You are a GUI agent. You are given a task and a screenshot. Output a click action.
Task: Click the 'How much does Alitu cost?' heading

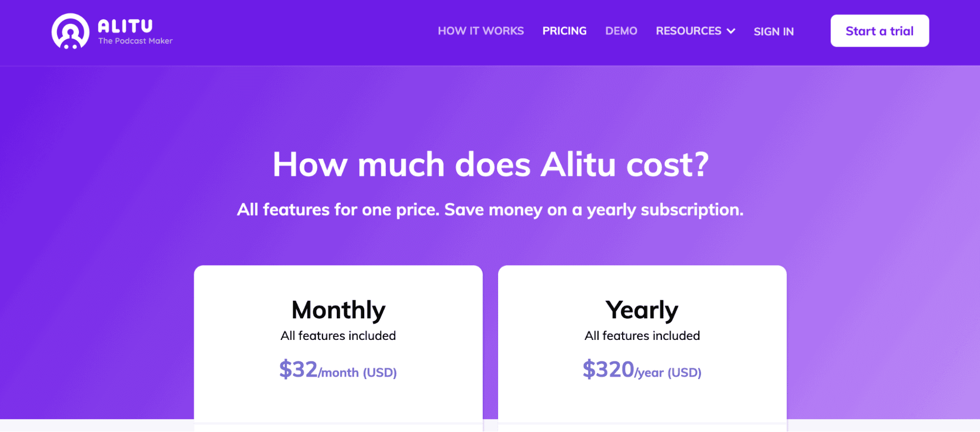[x=490, y=164]
